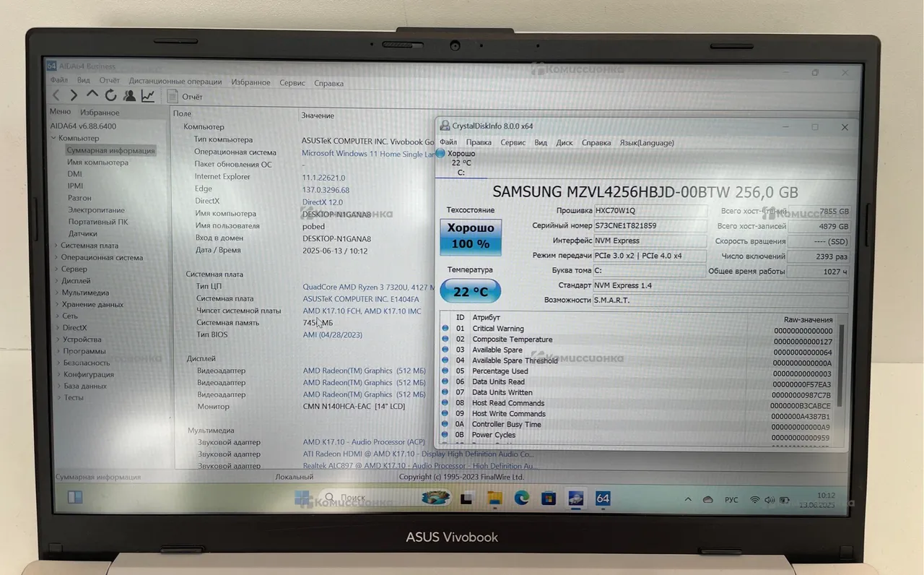The width and height of the screenshot is (924, 575).
Task: Click the Поле column header
Action: click(183, 114)
